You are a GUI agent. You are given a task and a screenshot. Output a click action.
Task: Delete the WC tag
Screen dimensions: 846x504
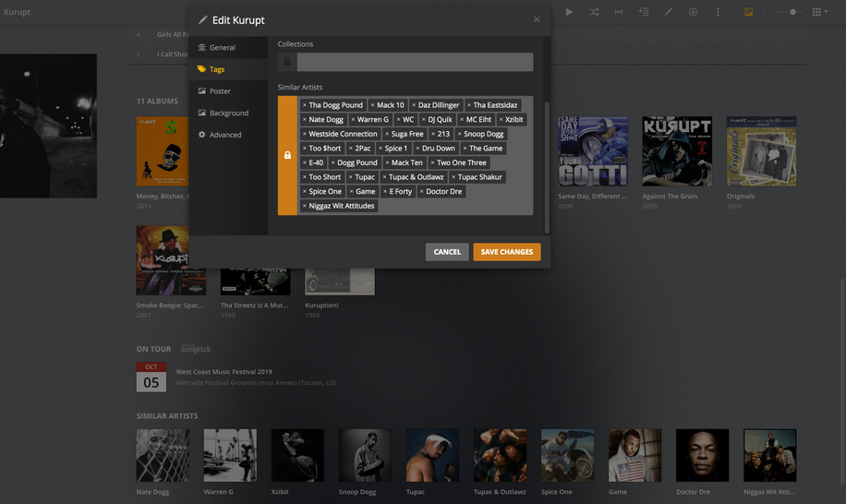[398, 120]
